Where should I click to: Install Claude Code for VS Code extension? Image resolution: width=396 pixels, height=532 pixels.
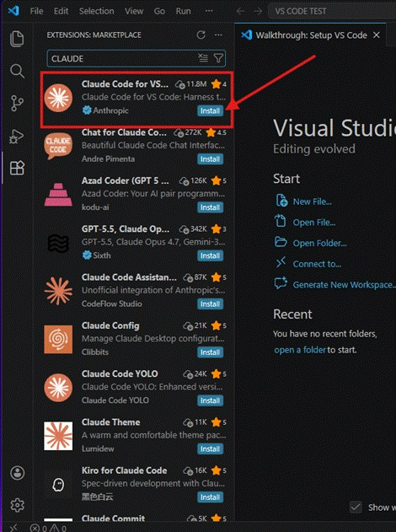coord(210,111)
